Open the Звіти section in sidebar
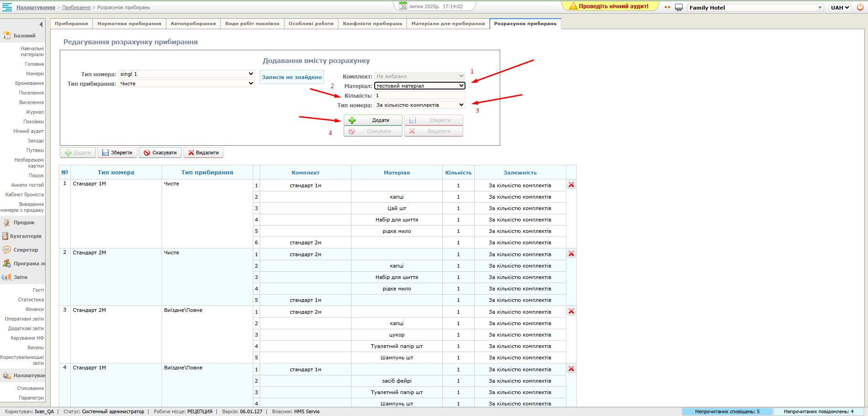 [x=20, y=277]
